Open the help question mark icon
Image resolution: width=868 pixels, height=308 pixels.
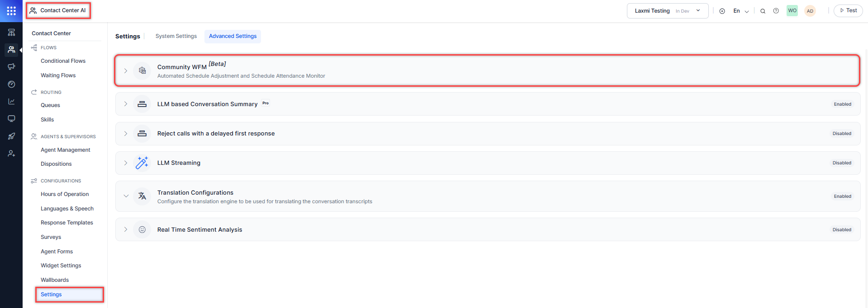point(776,11)
